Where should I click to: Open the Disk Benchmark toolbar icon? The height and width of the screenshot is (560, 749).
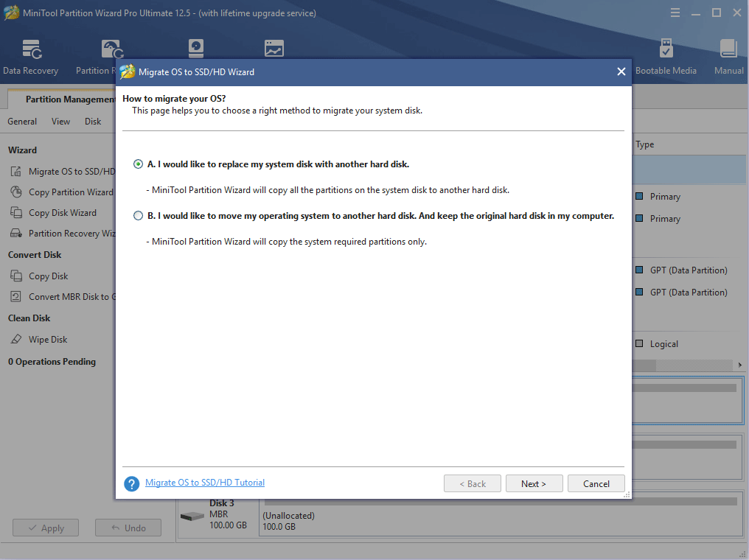pyautogui.click(x=196, y=48)
